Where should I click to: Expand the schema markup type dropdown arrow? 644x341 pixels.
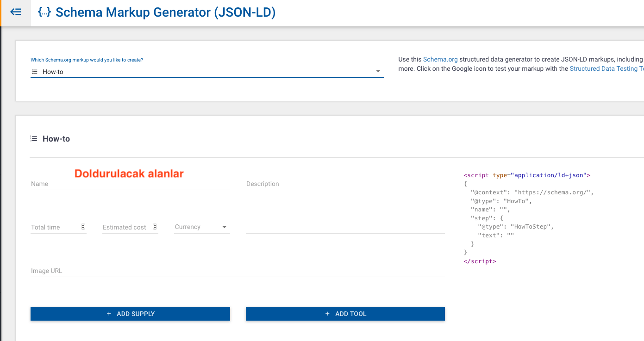pyautogui.click(x=378, y=71)
